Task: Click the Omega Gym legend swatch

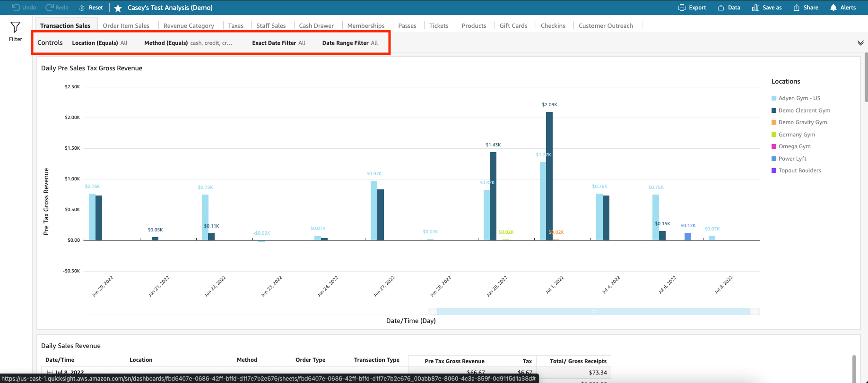Action: pos(774,146)
